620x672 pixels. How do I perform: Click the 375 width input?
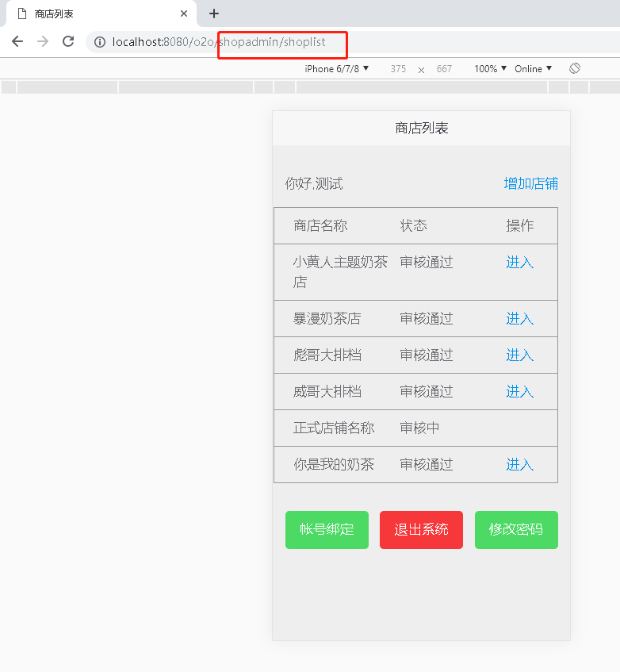click(x=398, y=69)
